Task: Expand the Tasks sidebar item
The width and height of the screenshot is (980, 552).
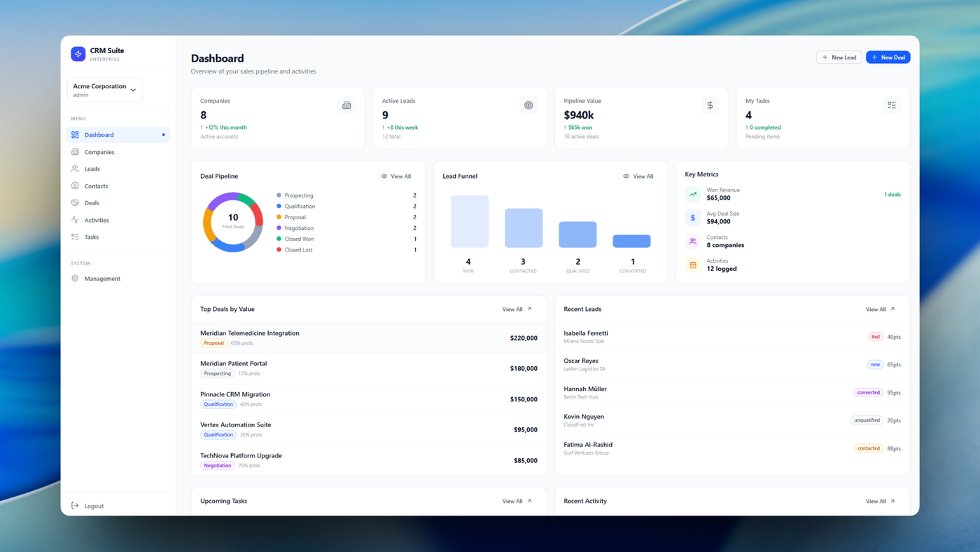Action: (x=92, y=237)
